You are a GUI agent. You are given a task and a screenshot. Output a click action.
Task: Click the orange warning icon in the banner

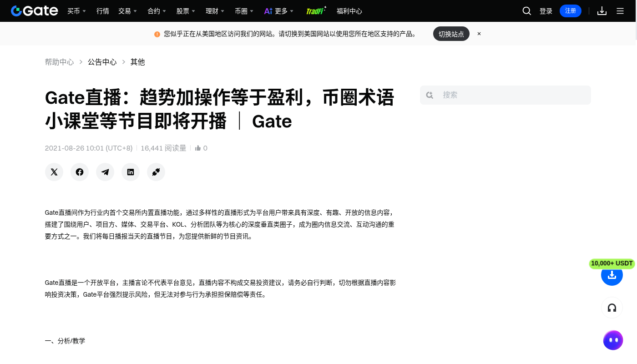[157, 34]
